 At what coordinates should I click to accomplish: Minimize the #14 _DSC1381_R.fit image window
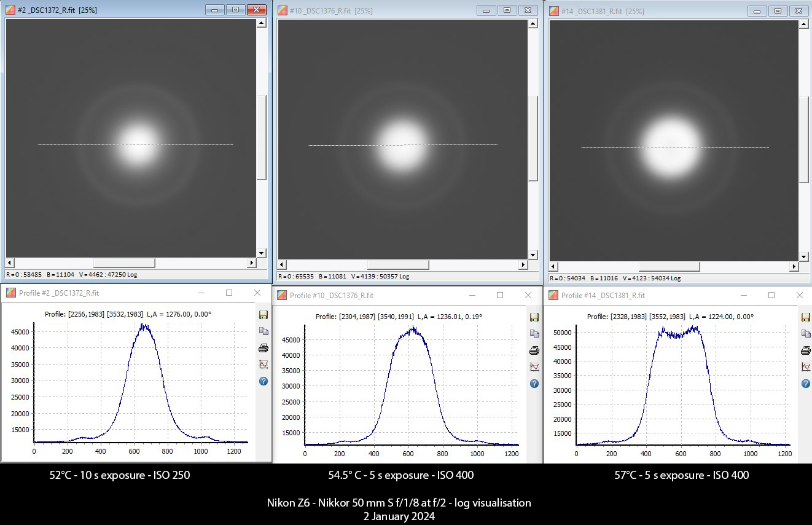point(757,11)
